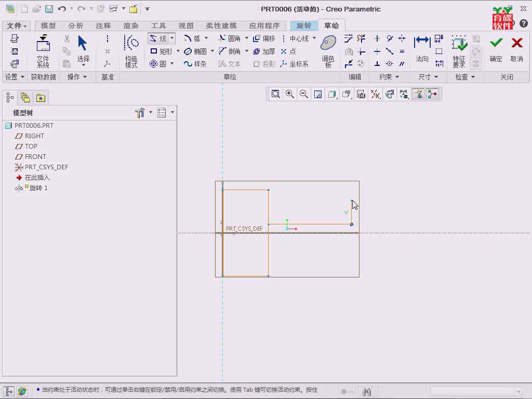Click the New file icon in quick access toolbar
This screenshot has height=399, width=532.
tap(24, 9)
